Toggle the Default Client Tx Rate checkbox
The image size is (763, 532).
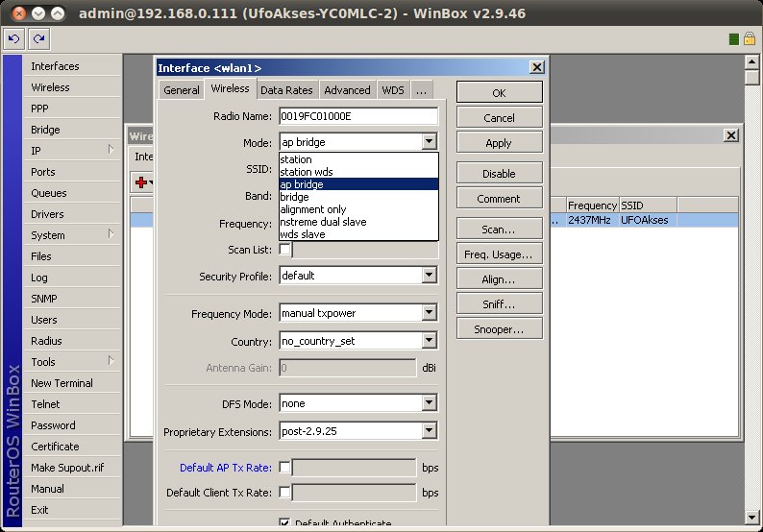point(285,493)
